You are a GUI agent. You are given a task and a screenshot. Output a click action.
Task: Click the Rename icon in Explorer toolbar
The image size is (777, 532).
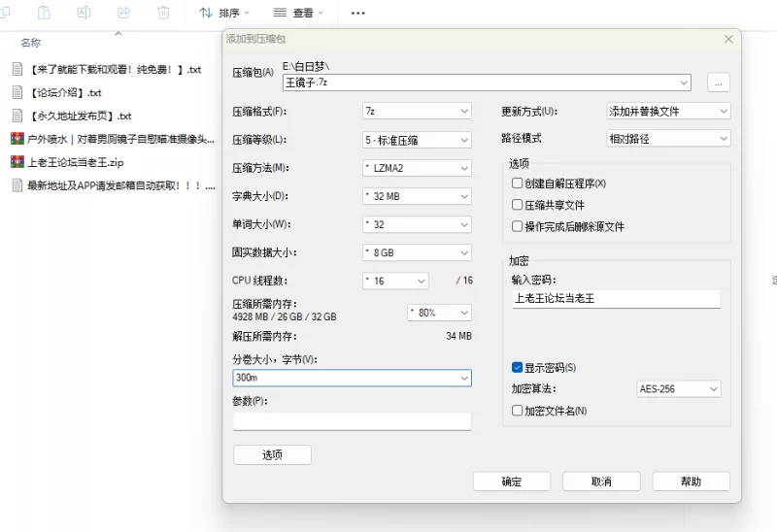coord(84,13)
